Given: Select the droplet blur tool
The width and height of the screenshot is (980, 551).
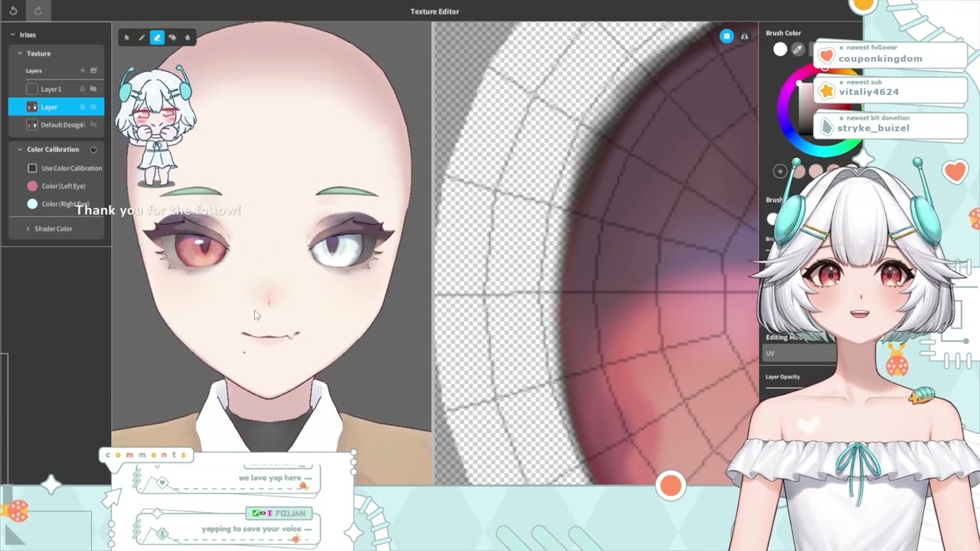Looking at the screenshot, I should 188,37.
